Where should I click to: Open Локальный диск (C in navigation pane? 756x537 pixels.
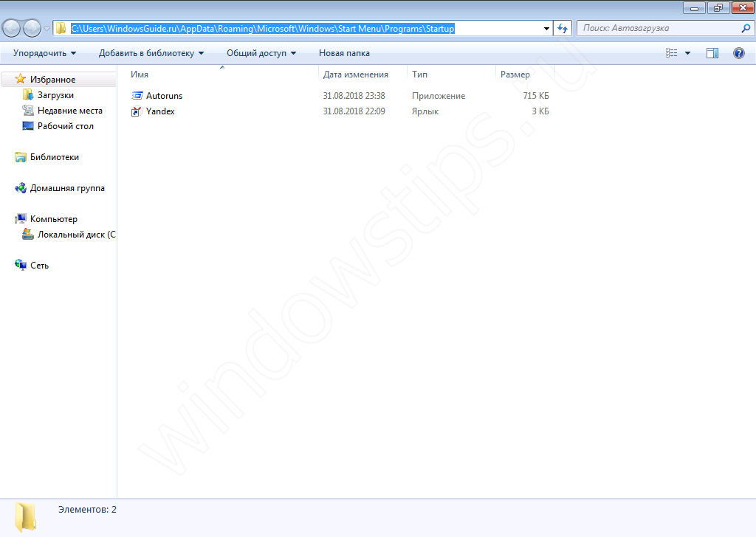tap(76, 235)
